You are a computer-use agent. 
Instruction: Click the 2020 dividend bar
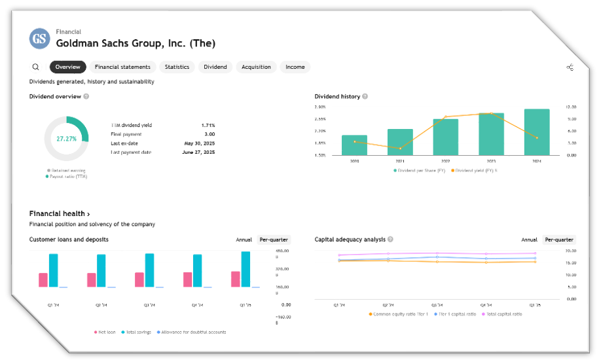[x=355, y=145]
